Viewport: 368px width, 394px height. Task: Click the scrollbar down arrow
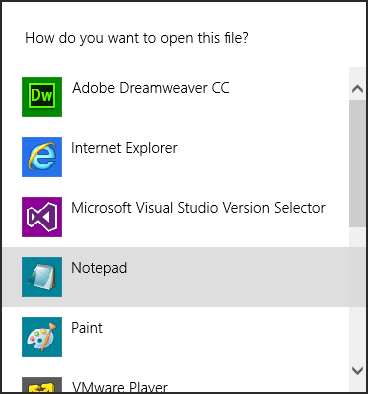click(x=357, y=371)
